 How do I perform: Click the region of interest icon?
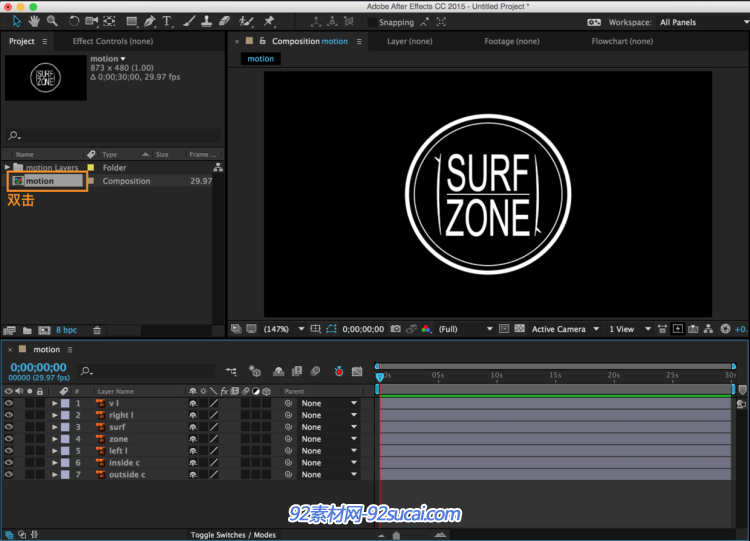(504, 329)
